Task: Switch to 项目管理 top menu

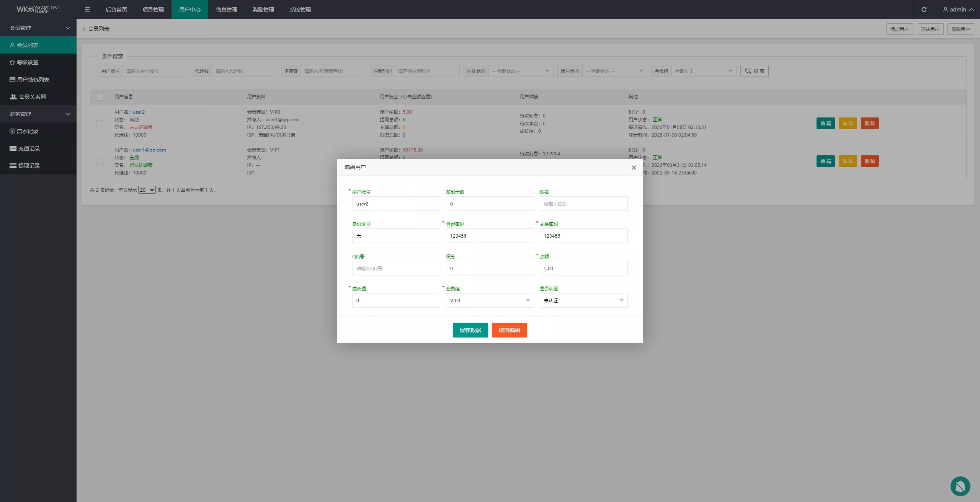Action: (x=153, y=10)
